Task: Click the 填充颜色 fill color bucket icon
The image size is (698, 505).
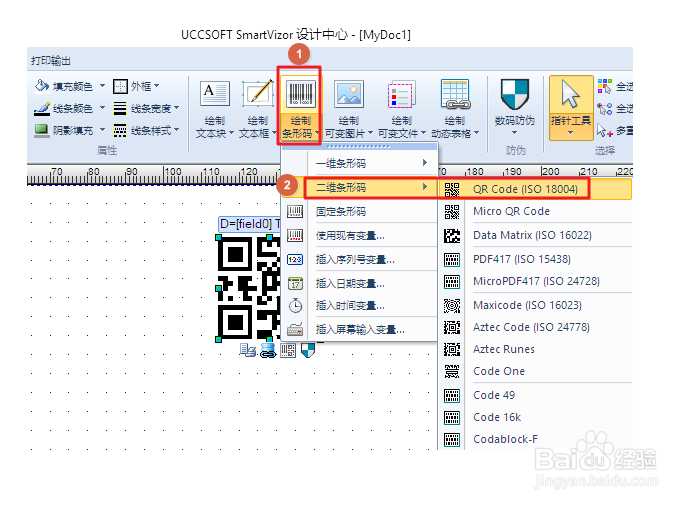Action: [x=42, y=86]
